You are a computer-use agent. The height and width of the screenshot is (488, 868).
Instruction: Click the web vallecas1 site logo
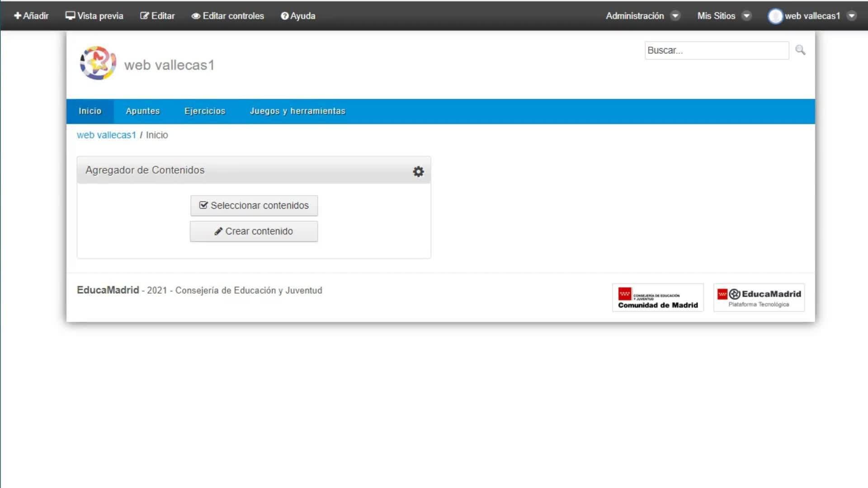[x=98, y=63]
